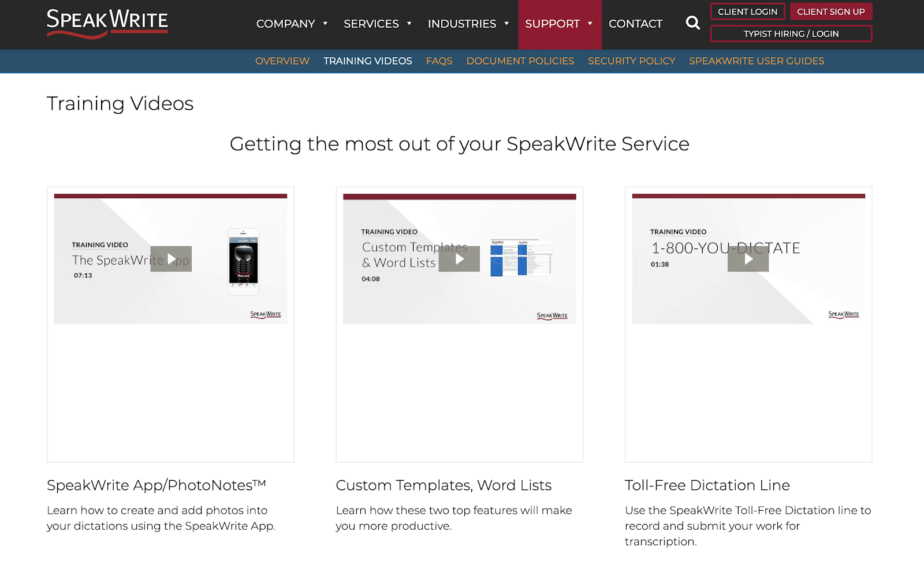924x572 pixels.
Task: Click the phone image in SpeakWrite App thumbnail
Action: tap(243, 262)
